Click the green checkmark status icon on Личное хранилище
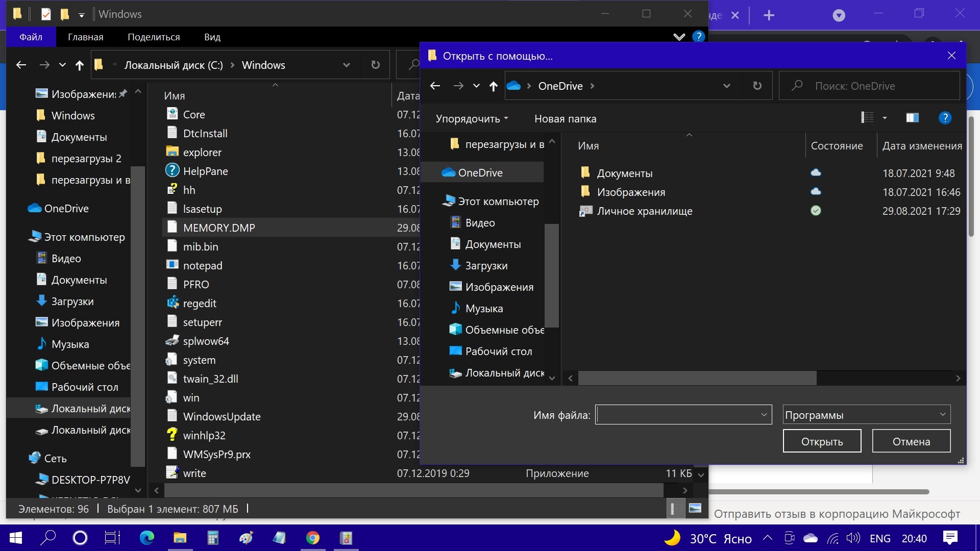 pos(815,211)
